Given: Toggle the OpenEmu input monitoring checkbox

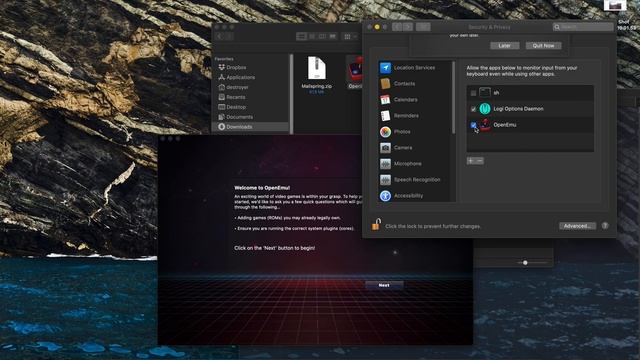Looking at the screenshot, I should click(473, 125).
